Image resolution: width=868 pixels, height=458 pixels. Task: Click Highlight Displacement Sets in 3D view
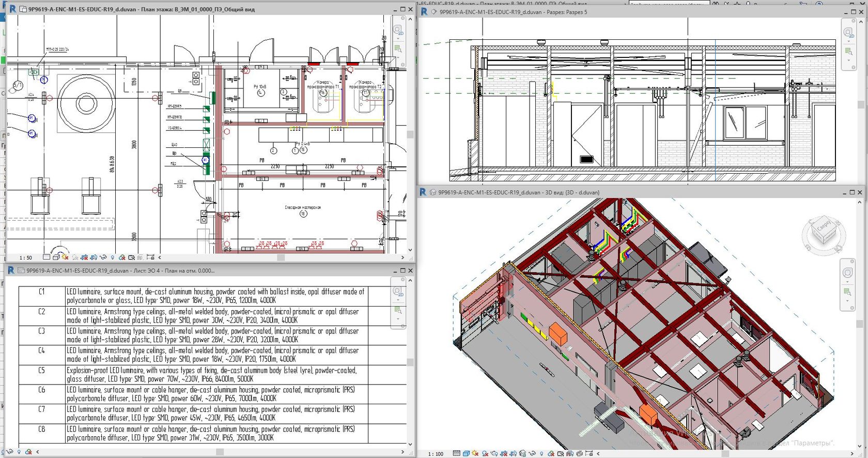(x=579, y=453)
